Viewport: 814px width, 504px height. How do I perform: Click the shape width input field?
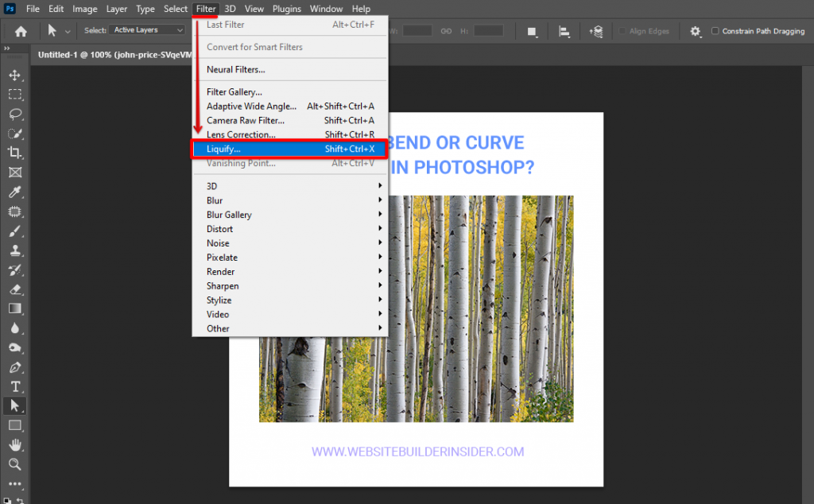coord(417,31)
